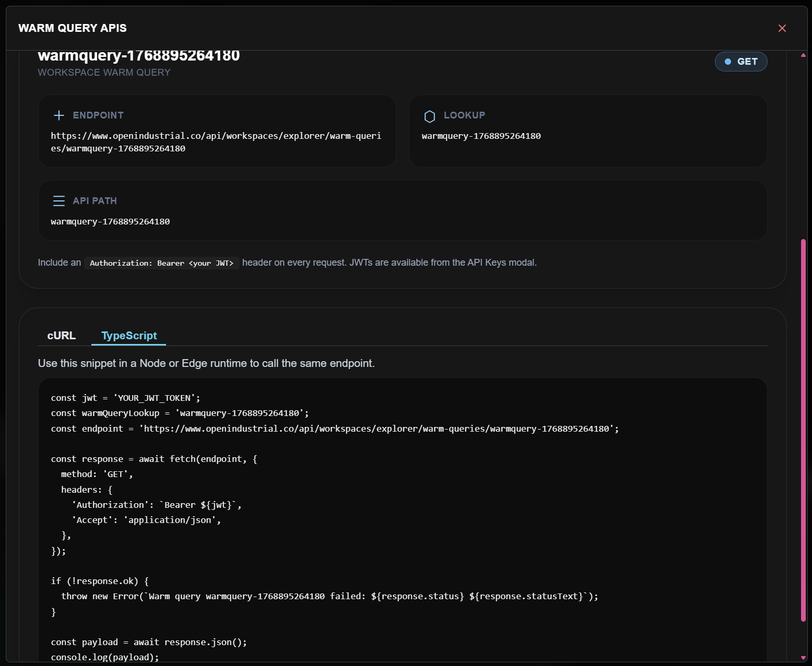Click the console.log(payload) code line
Image resolution: width=812 pixels, height=666 pixels.
pyautogui.click(x=105, y=657)
